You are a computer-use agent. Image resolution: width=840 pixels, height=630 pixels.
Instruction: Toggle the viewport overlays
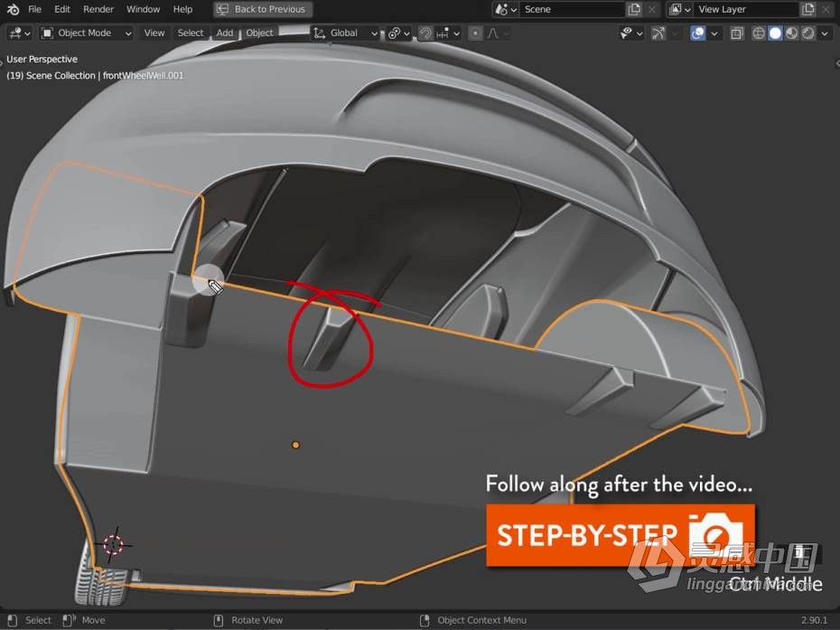pos(697,33)
